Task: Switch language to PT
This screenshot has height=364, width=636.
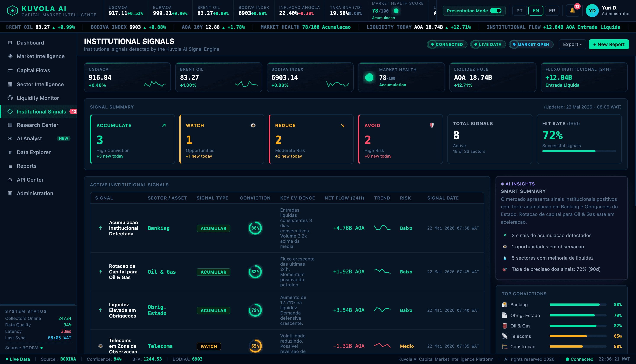Action: pyautogui.click(x=519, y=11)
